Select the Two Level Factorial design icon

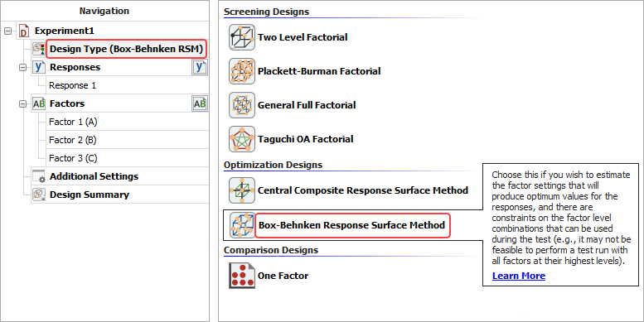242,37
